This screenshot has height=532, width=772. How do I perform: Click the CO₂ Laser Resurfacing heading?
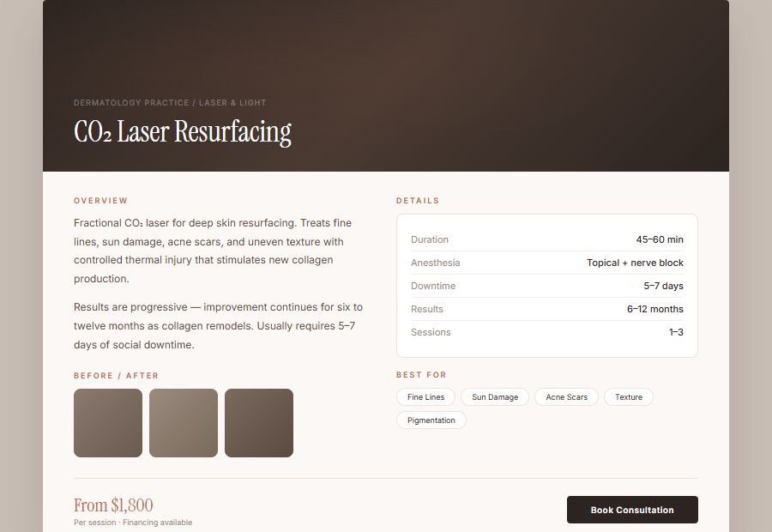pyautogui.click(x=183, y=132)
